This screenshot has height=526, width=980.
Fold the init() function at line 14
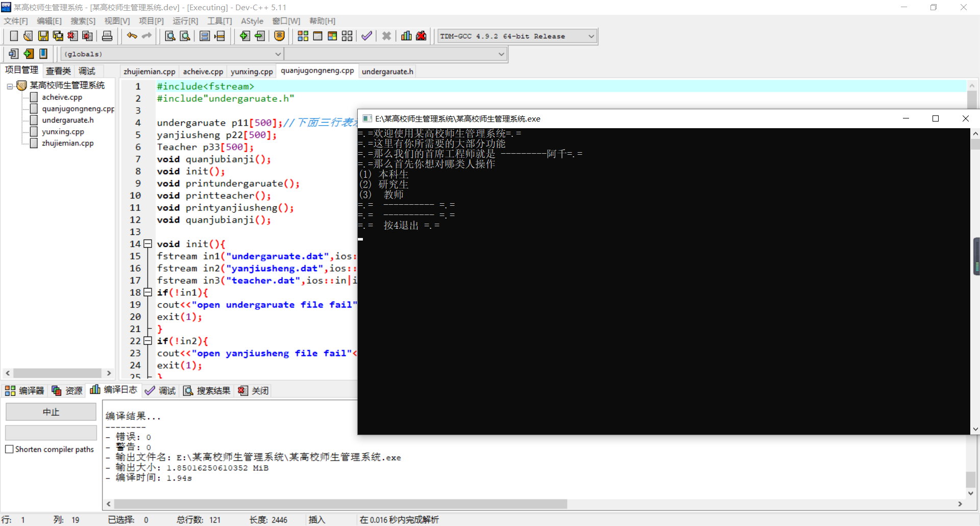coord(148,244)
